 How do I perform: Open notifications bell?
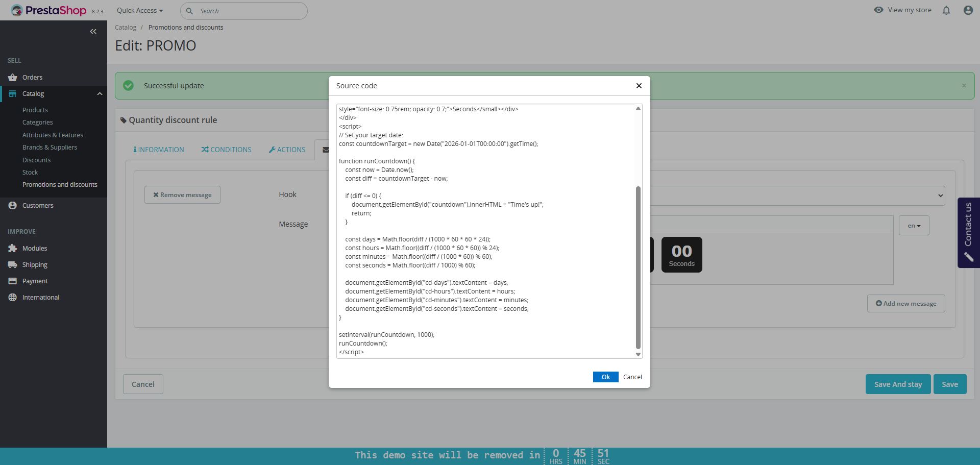coord(946,10)
